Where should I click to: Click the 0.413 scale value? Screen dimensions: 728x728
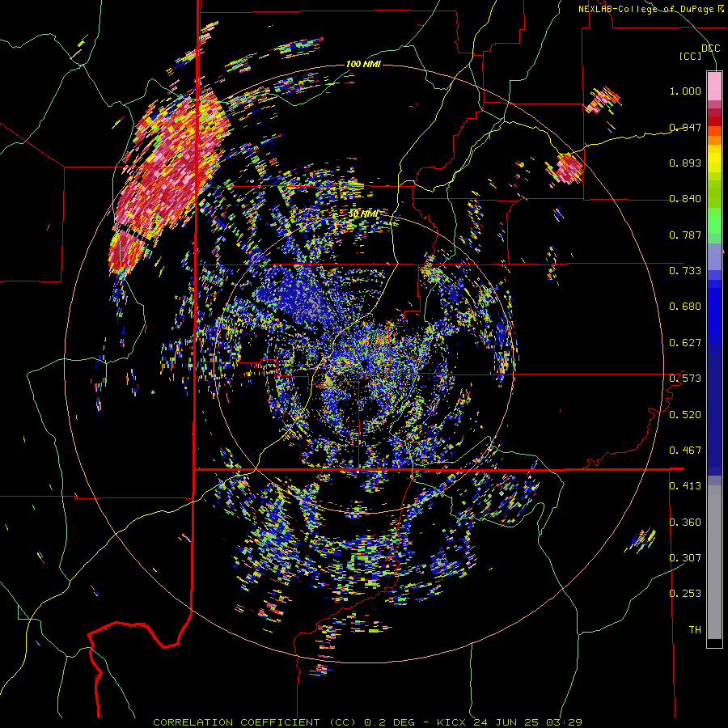pos(685,485)
